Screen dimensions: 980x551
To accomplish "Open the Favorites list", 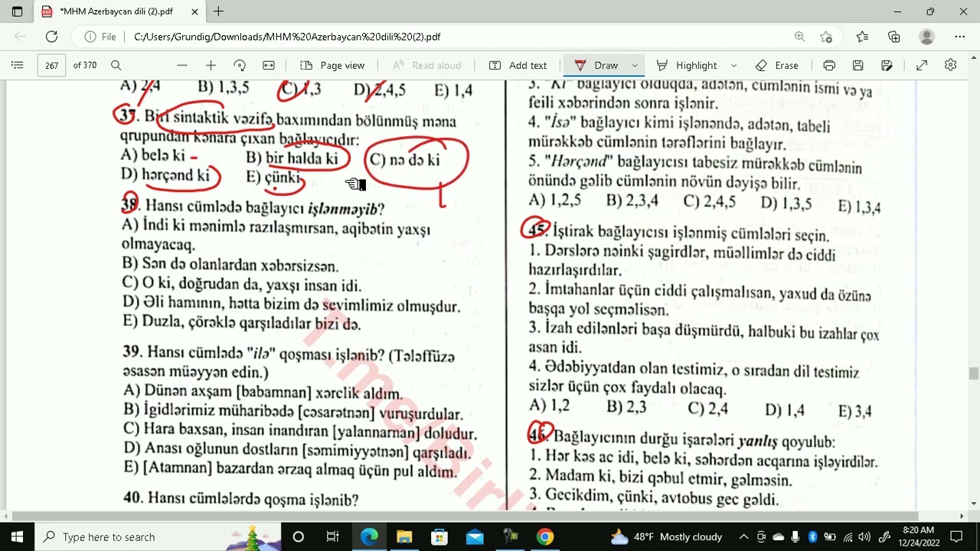I will click(x=862, y=36).
